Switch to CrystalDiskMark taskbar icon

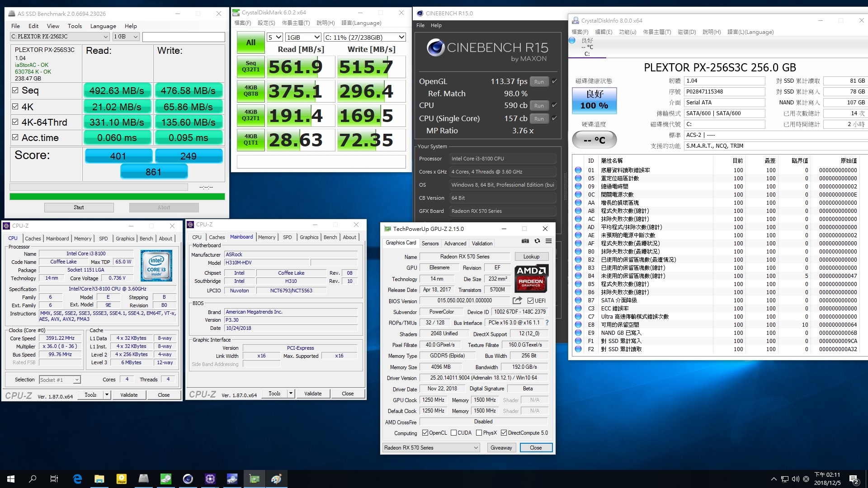[166, 479]
